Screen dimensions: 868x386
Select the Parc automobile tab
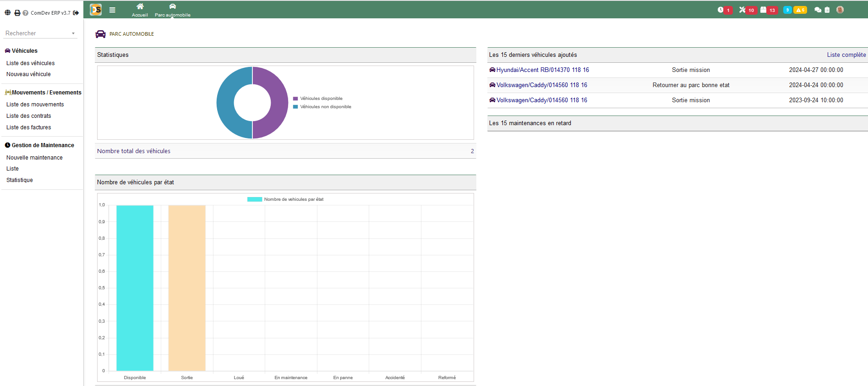(x=173, y=10)
